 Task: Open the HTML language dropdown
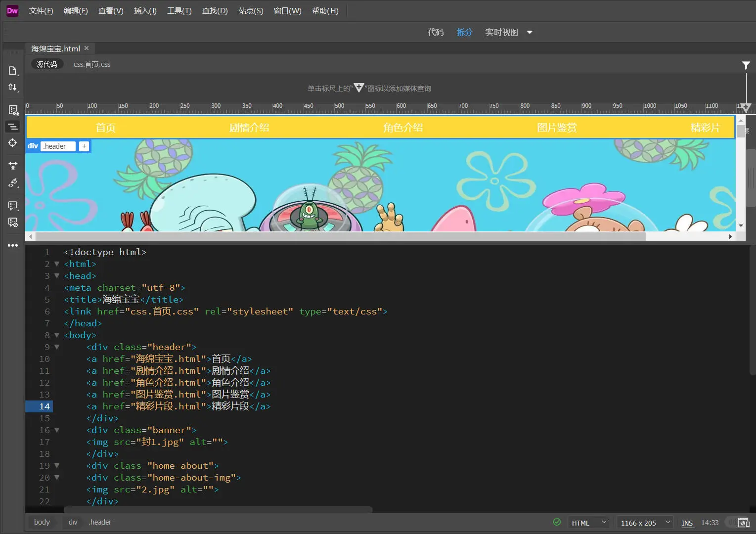coord(588,523)
